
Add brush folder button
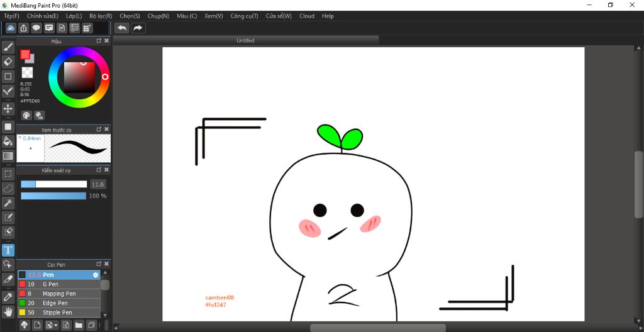point(79,325)
